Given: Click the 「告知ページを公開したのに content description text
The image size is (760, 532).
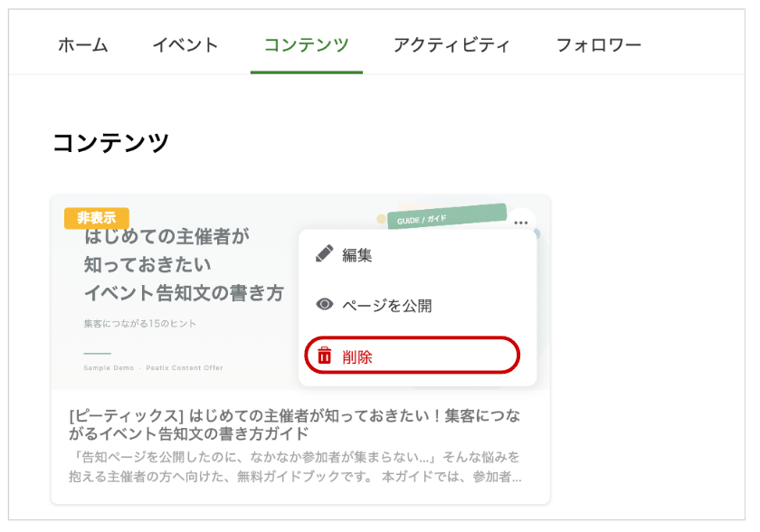Looking at the screenshot, I should [x=295, y=467].
